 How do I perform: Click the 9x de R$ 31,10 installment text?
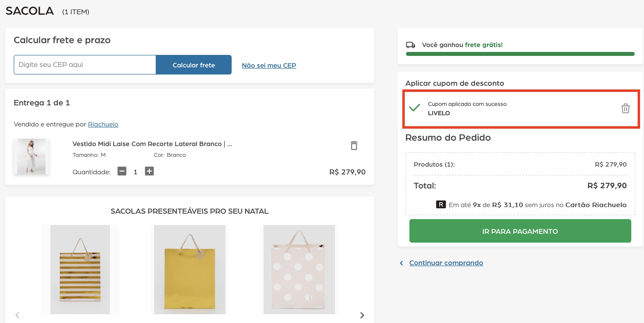tap(498, 205)
